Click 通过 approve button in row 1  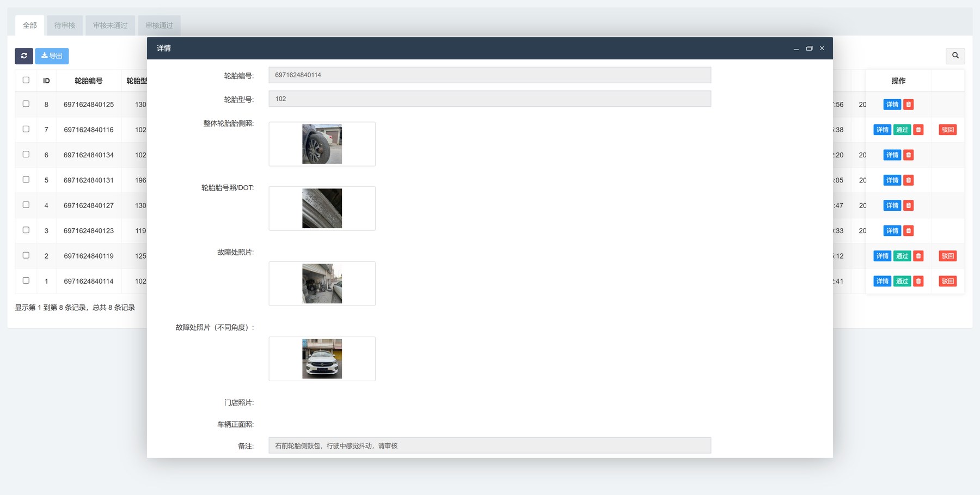(x=902, y=281)
